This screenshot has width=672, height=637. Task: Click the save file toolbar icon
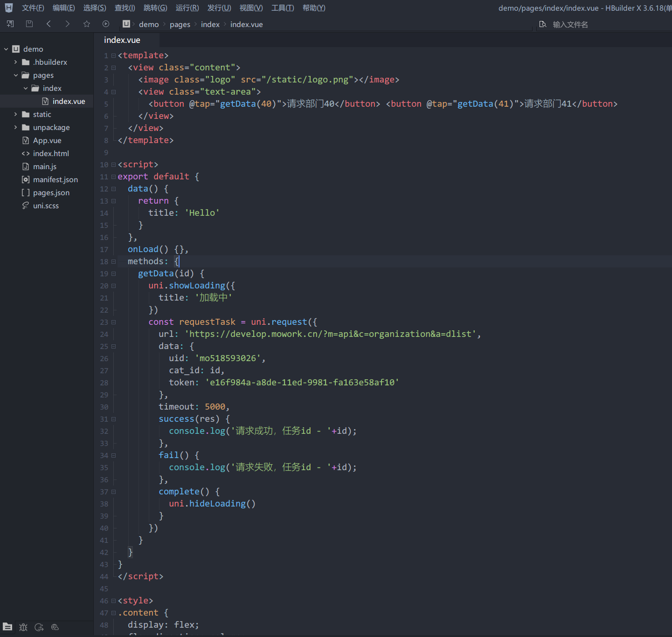point(29,24)
